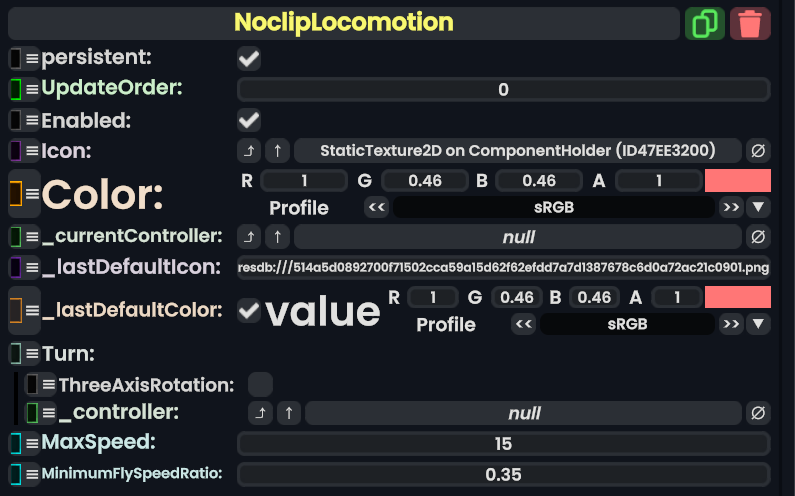Edit the _lastDefaultColor G value field

point(517,297)
